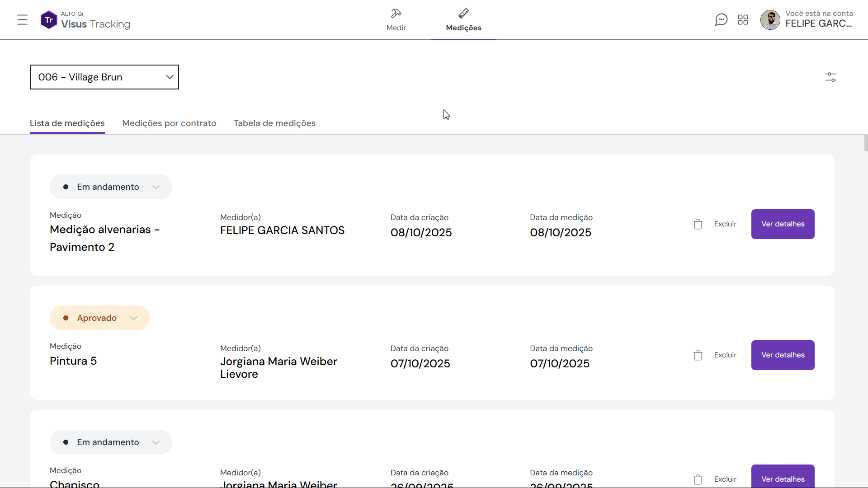Switch to Medições por contrato tab
Screen dimensions: 868x488
169,123
